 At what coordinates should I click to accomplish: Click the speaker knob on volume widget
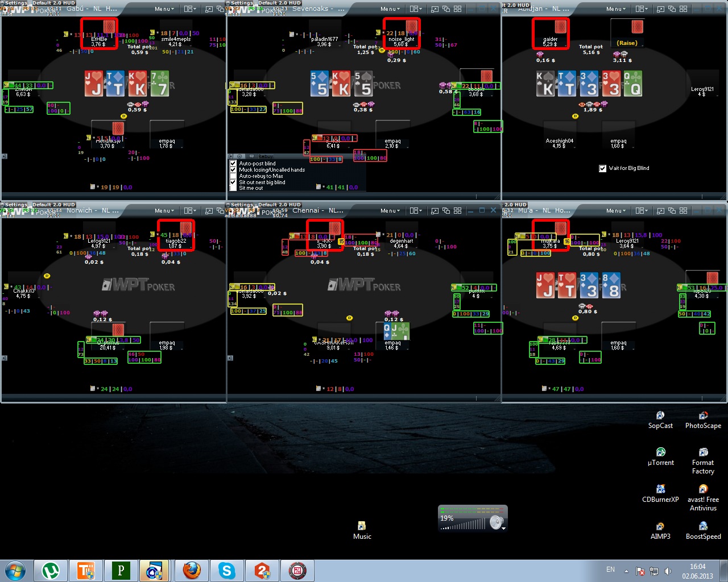[497, 522]
